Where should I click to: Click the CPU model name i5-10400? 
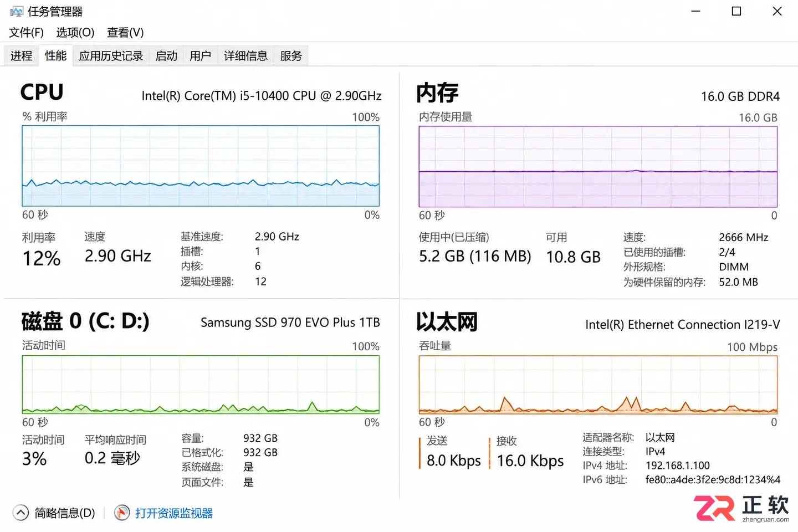point(262,96)
